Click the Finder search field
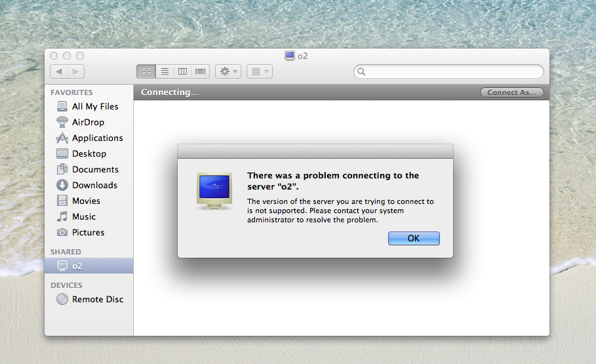Image resolution: width=596 pixels, height=364 pixels. pos(448,71)
